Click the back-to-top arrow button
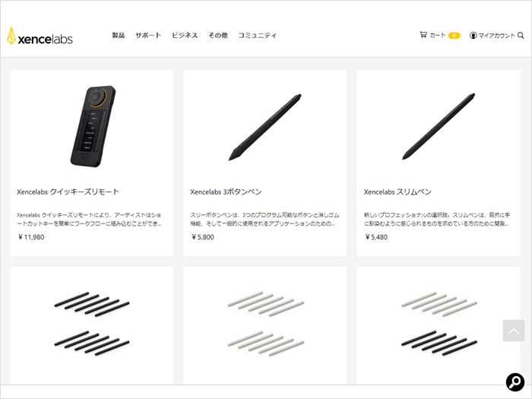The image size is (532, 399). tap(513, 331)
